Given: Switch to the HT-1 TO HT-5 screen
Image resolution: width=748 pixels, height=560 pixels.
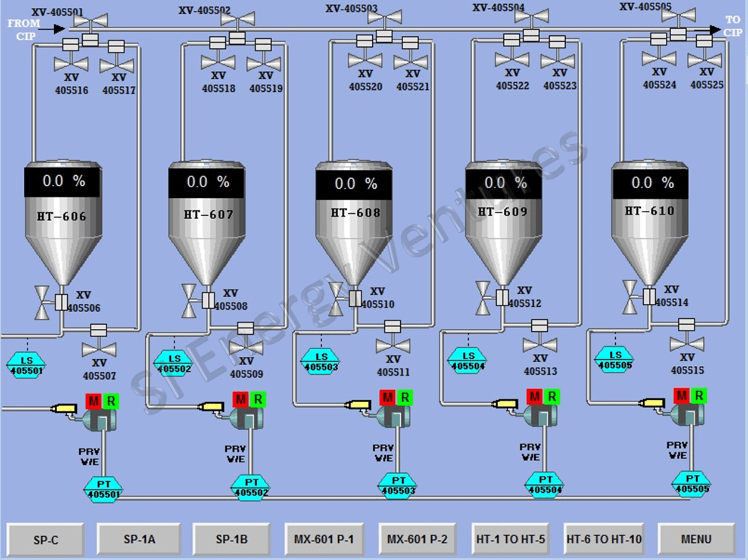Looking at the screenshot, I should point(510,538).
